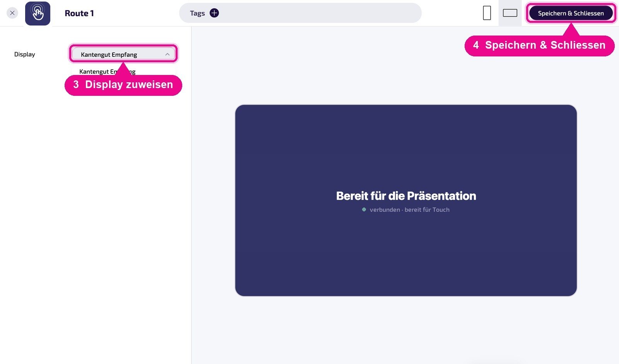Click the Display field label
Viewport: 619px width, 364px height.
[x=25, y=54]
